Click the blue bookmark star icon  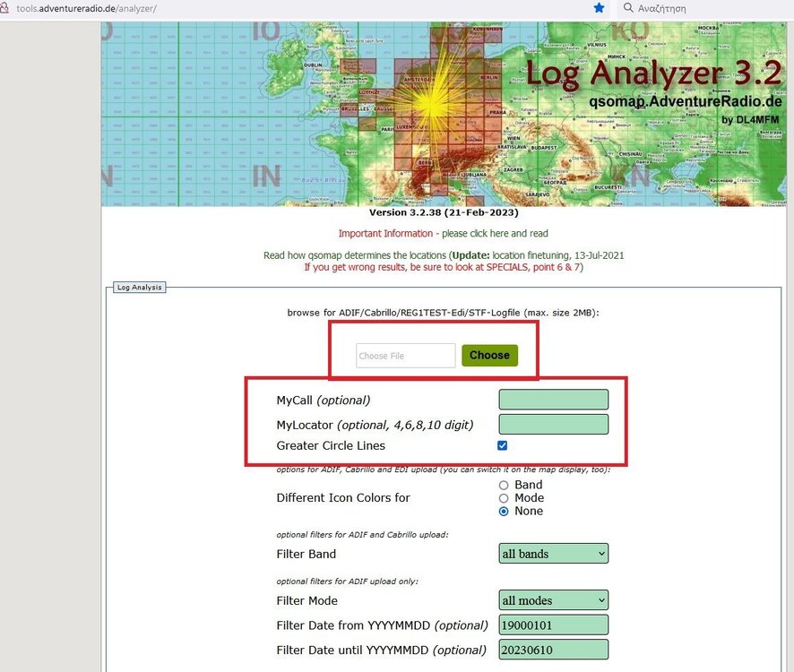pyautogui.click(x=599, y=8)
